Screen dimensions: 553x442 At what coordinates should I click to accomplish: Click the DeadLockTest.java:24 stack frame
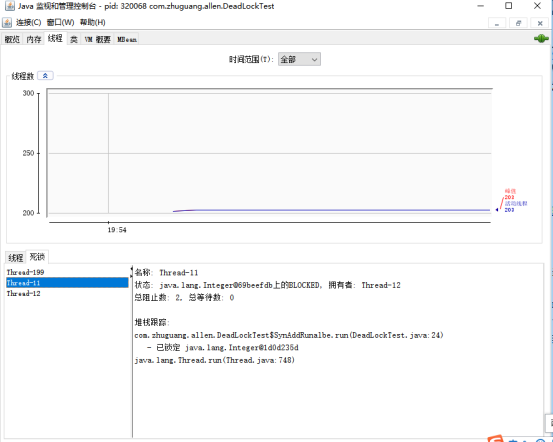click(289, 335)
